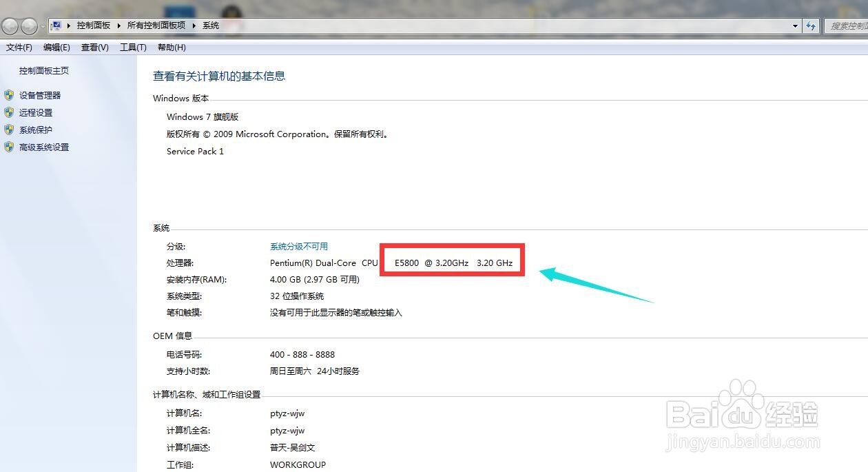This screenshot has height=472, width=868.
Task: Click the shield icon next to 系统保护
Action: [9, 130]
